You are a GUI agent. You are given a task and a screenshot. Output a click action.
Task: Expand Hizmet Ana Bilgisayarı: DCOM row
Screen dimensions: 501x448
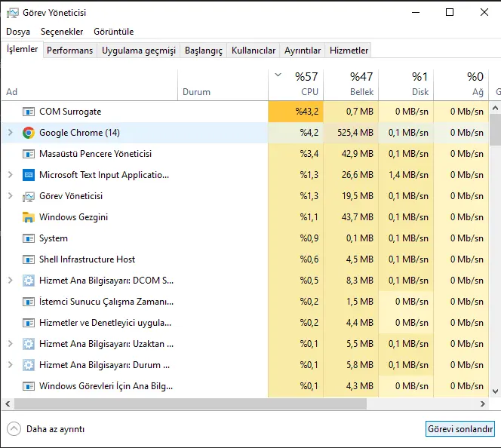tap(11, 281)
